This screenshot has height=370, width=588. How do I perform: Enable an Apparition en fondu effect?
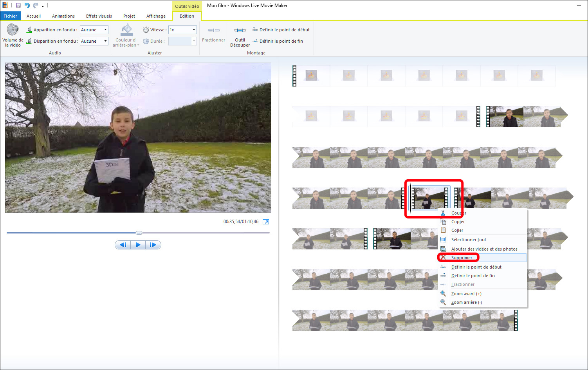pyautogui.click(x=94, y=29)
